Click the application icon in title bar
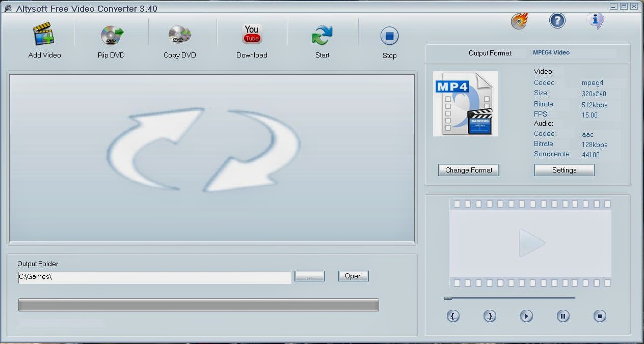644x344 pixels. pos(8,8)
